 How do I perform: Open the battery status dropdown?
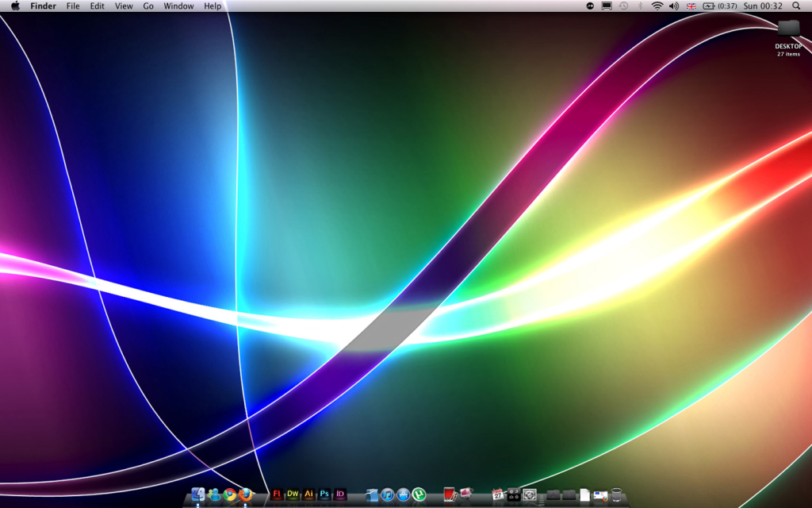[x=709, y=6]
